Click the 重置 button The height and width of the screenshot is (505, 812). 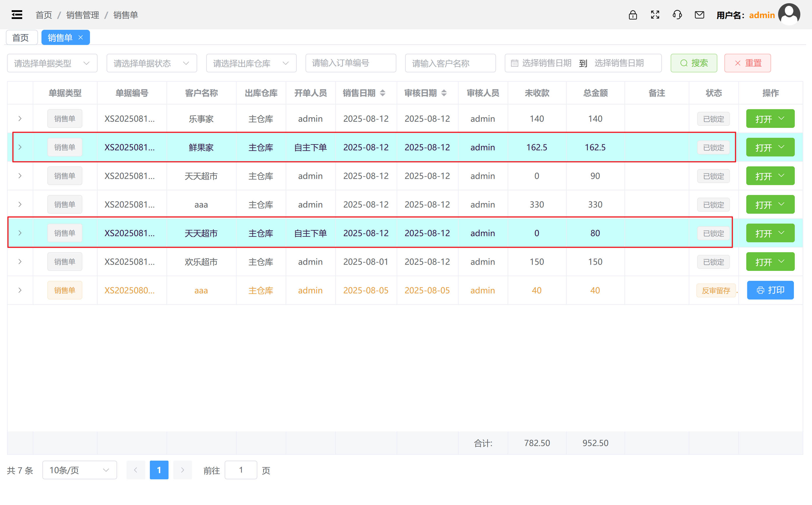747,63
